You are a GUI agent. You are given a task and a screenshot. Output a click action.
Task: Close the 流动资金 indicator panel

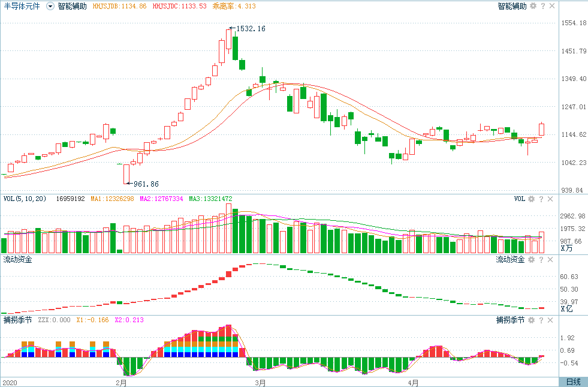(550, 259)
